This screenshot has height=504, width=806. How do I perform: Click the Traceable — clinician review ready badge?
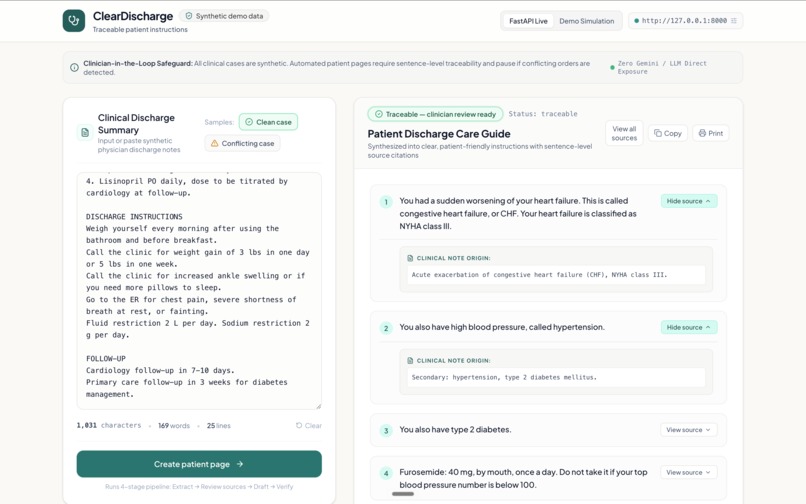point(435,114)
